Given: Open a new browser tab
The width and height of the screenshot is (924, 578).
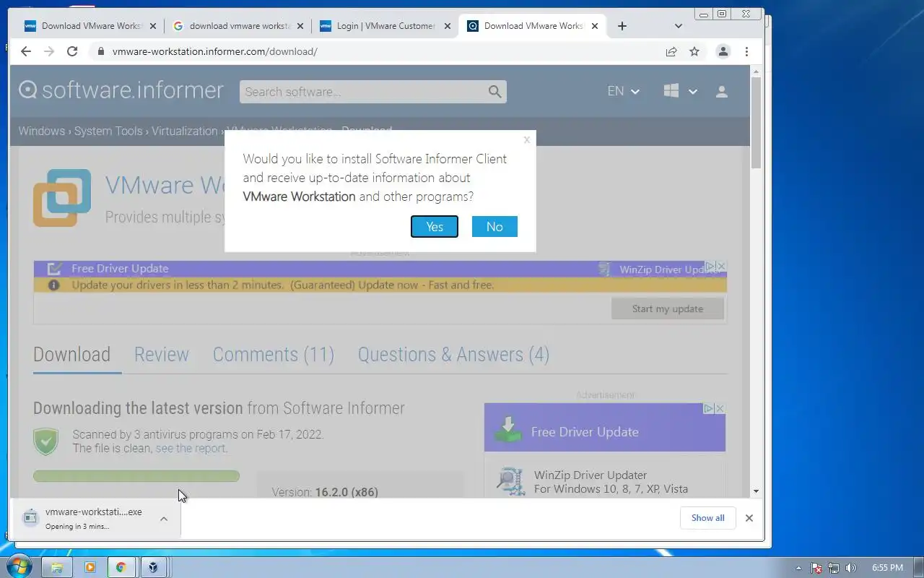Looking at the screenshot, I should (622, 26).
